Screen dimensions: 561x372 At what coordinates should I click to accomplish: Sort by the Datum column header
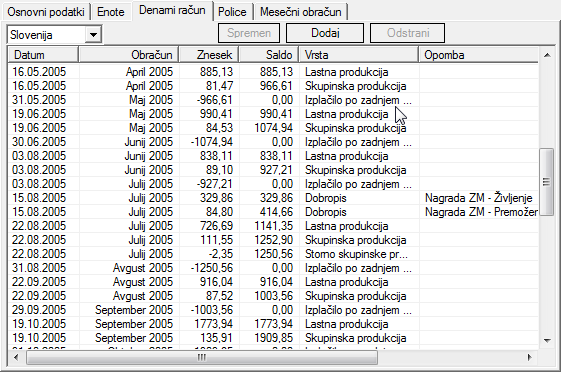[x=43, y=55]
